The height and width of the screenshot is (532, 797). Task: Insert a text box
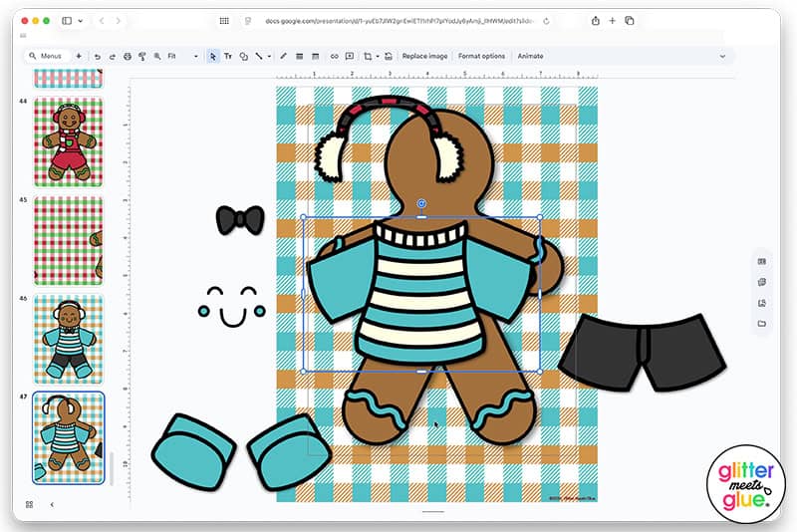coord(228,57)
